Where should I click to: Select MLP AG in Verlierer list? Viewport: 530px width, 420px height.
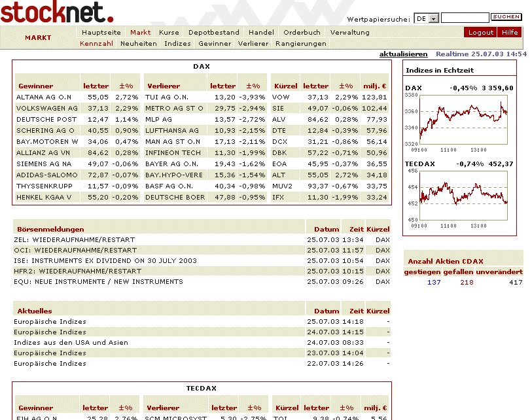[x=158, y=120]
